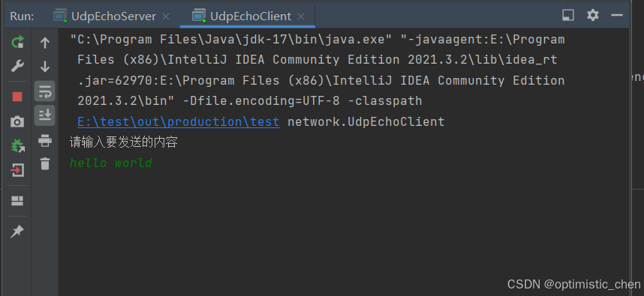Open run configuration via wrench icon
The image size is (644, 296).
tap(17, 66)
